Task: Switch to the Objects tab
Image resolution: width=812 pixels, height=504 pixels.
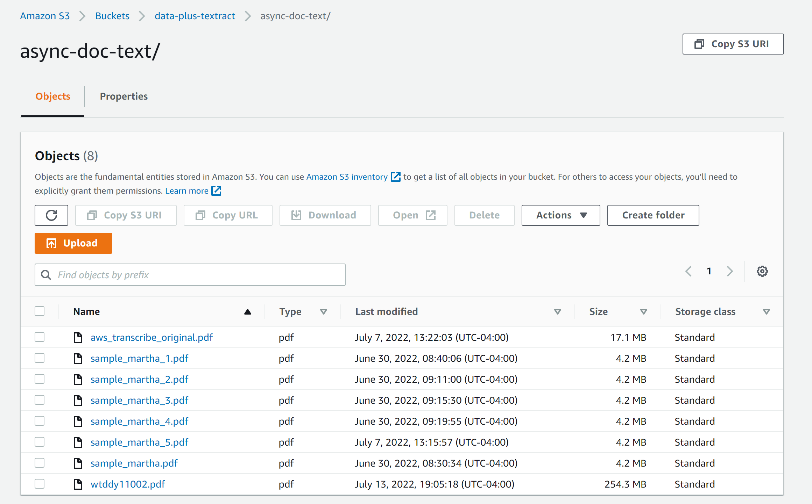Action: point(53,96)
